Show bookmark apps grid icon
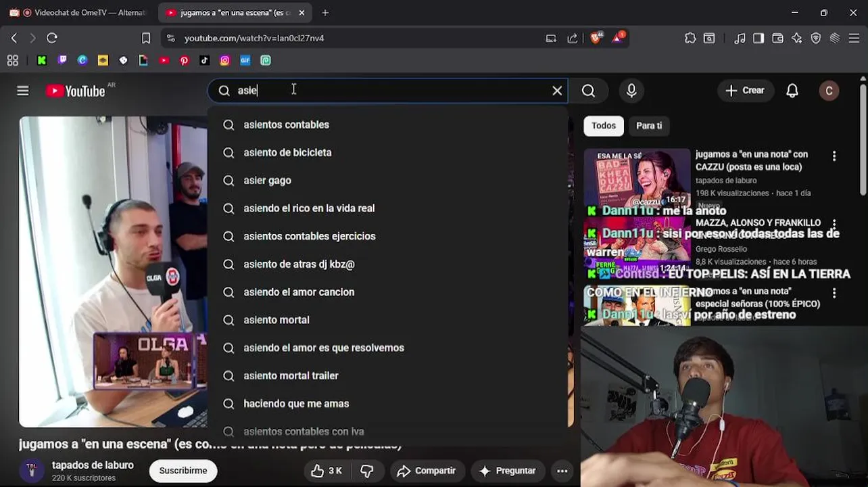The width and height of the screenshot is (868, 487). coord(12,60)
